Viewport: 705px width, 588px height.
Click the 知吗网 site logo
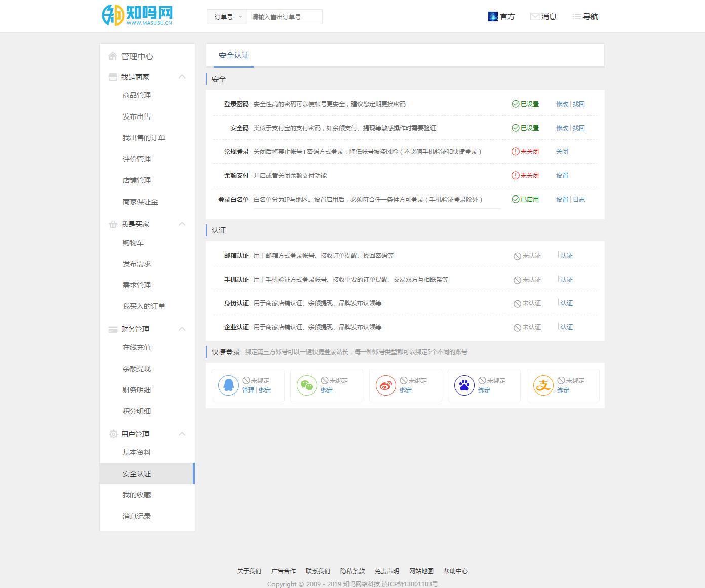pos(138,16)
